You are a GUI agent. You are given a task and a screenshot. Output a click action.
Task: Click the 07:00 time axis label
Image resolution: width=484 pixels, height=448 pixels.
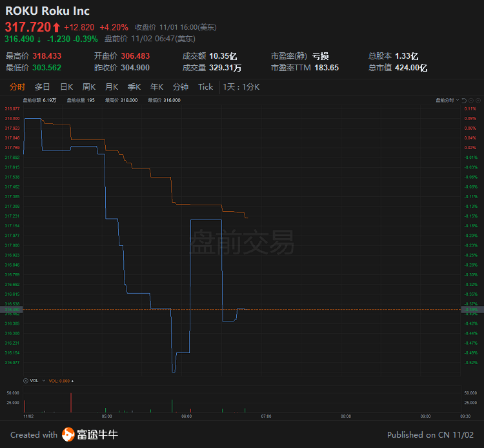pyautogui.click(x=266, y=416)
